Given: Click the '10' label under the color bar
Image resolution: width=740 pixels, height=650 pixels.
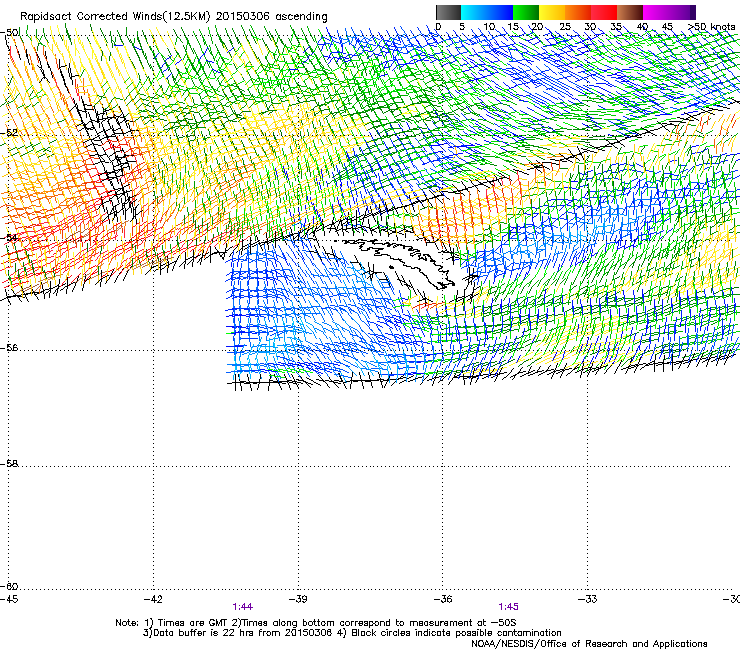Looking at the screenshot, I should (x=489, y=26).
